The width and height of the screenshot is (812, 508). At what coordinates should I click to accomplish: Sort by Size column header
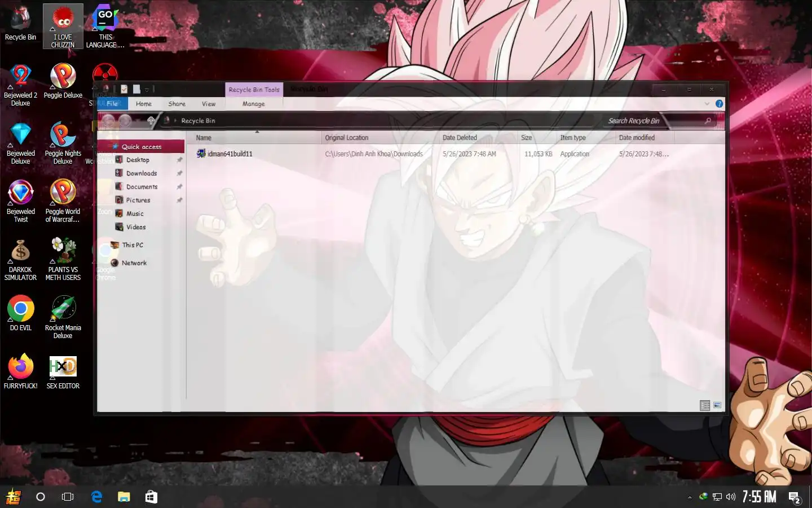tap(537, 138)
